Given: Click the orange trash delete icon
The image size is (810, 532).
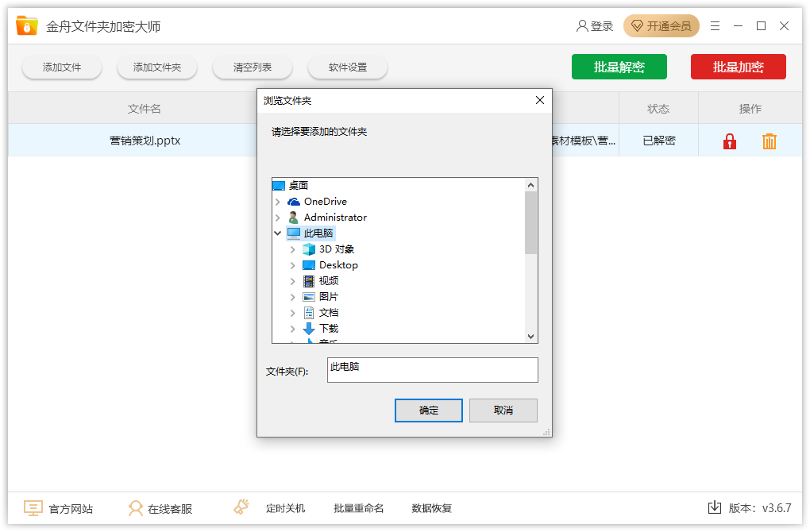Looking at the screenshot, I should [x=769, y=141].
